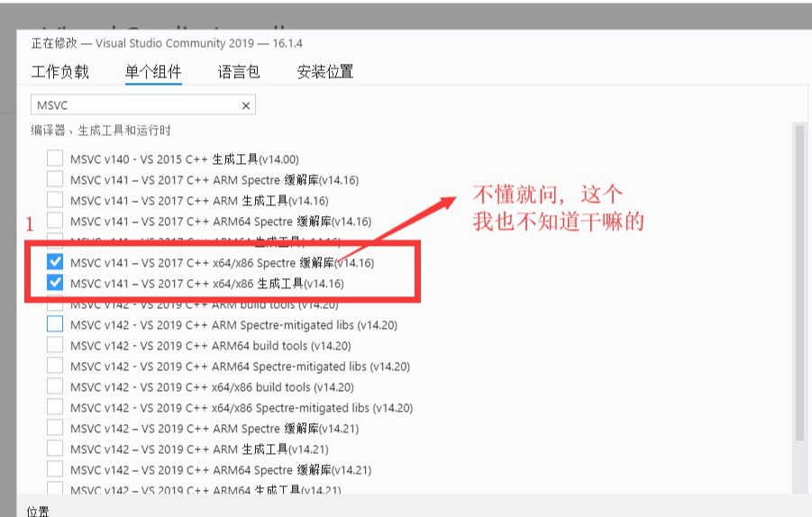Click label MSVC v142 x64/x86 build tools (v14.20)
The height and width of the screenshot is (517, 812).
point(212,387)
